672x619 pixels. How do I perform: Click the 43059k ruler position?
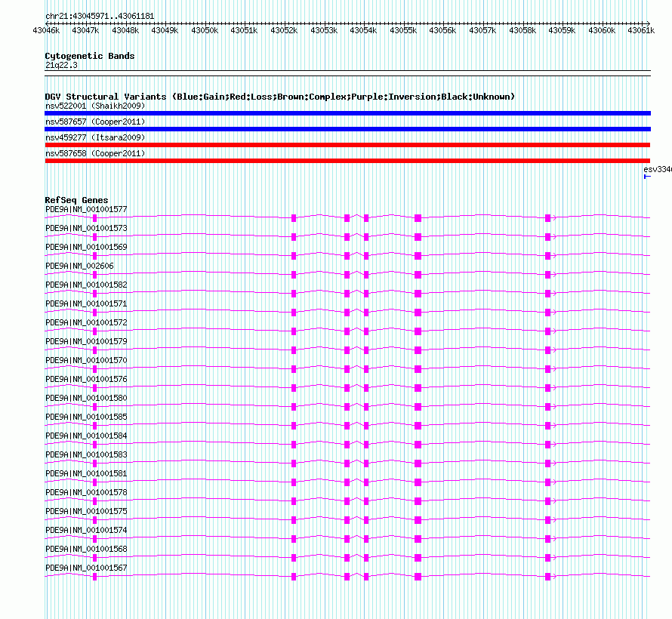pos(562,30)
